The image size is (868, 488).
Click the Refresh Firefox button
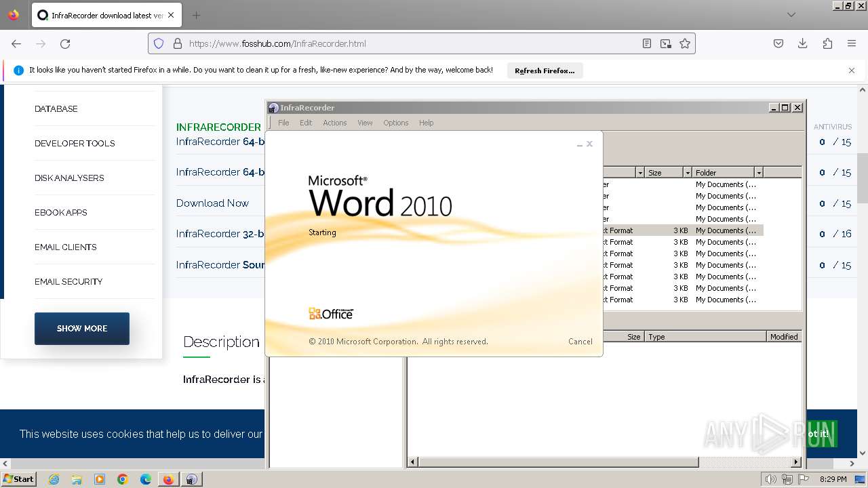(x=545, y=70)
